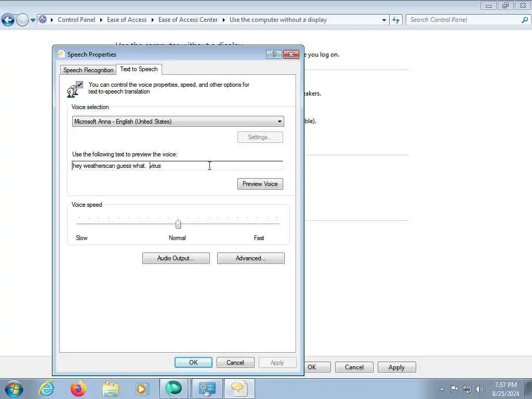Image resolution: width=532 pixels, height=399 pixels.
Task: Select the Ease of Access breadcrumb
Action: click(x=127, y=20)
